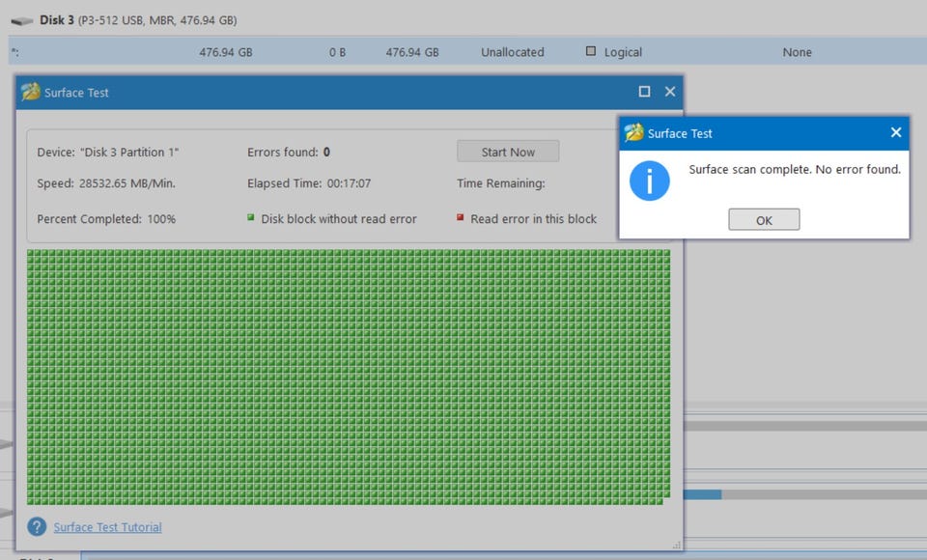This screenshot has width=927, height=560.
Task: Click the None status cell
Action: (x=797, y=52)
